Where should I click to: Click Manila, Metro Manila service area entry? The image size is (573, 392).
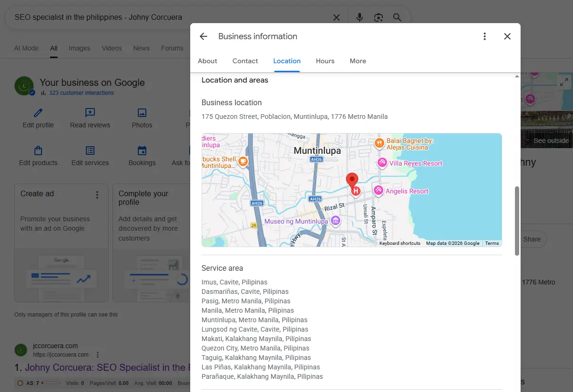point(248,310)
